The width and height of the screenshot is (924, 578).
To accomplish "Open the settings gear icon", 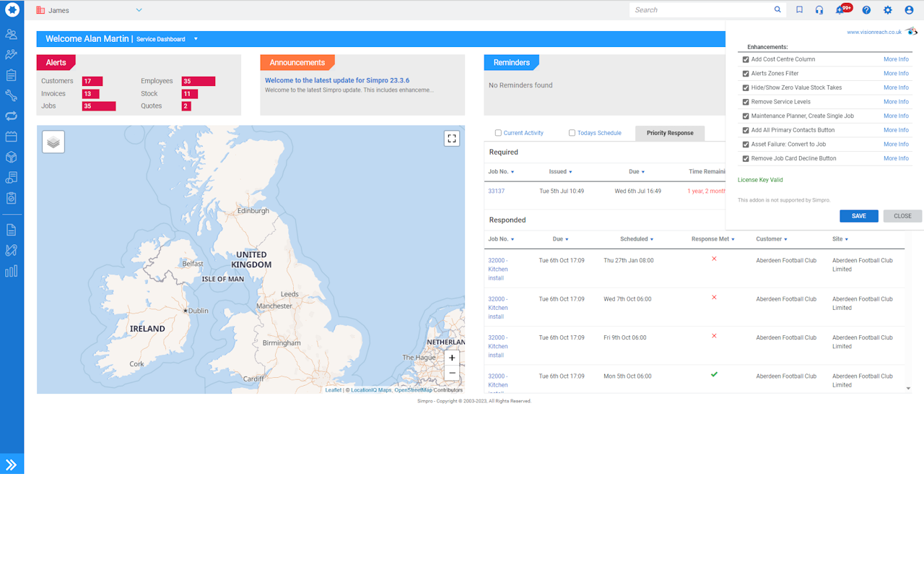I will 888,10.
